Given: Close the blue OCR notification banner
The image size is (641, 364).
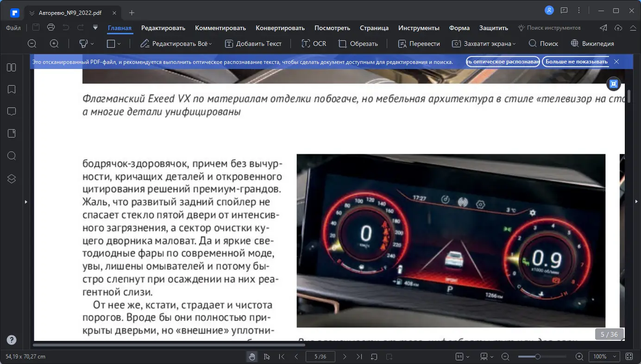Looking at the screenshot, I should coord(616,62).
